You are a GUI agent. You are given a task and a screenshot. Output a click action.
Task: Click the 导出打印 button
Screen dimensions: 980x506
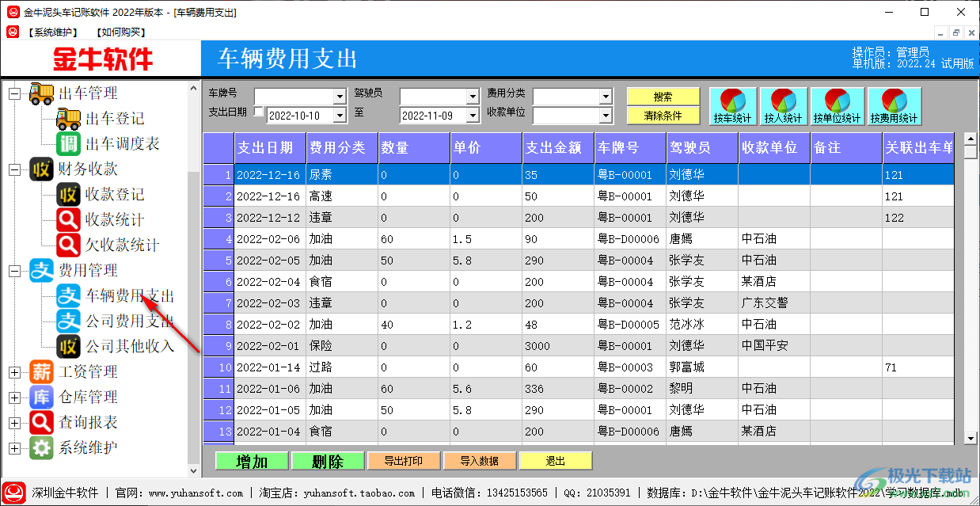[404, 461]
